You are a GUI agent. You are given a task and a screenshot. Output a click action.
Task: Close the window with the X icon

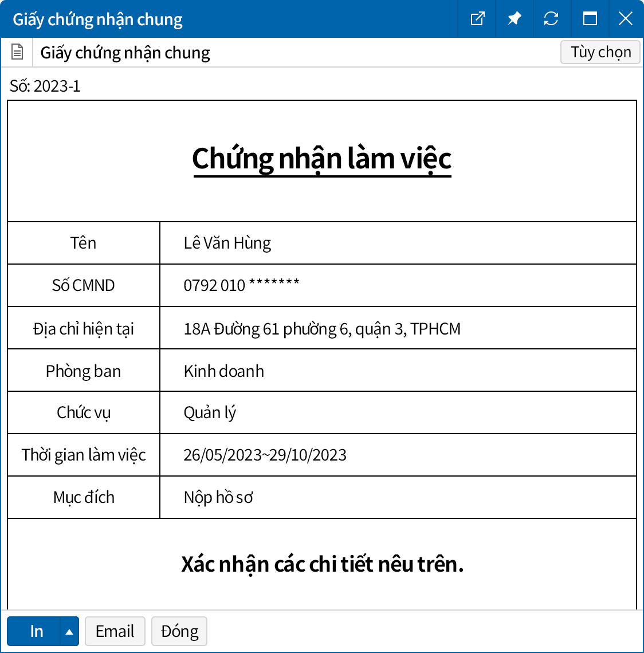pyautogui.click(x=626, y=19)
